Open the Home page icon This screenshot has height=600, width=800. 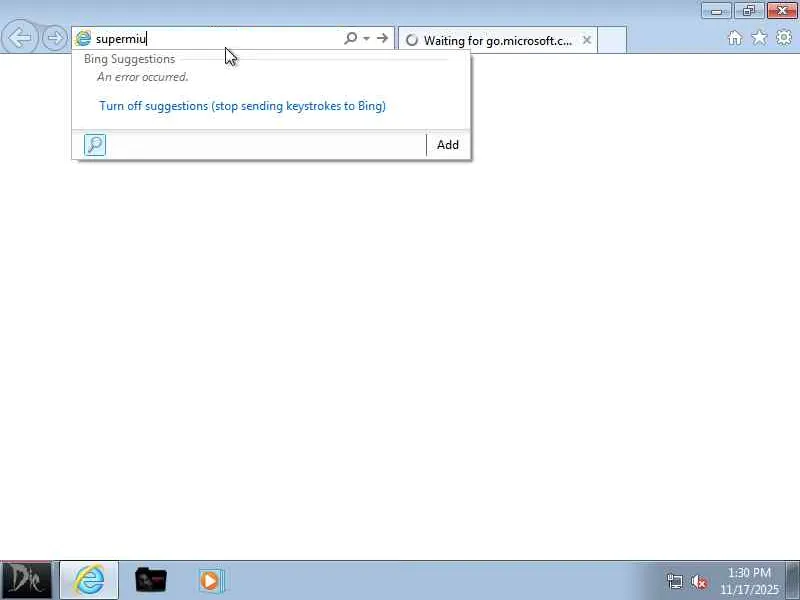point(735,38)
